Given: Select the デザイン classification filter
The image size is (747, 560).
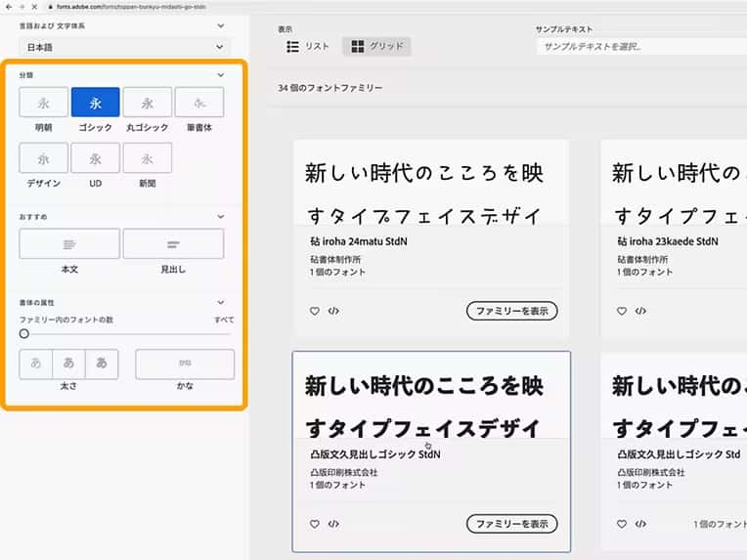Looking at the screenshot, I should (43, 158).
